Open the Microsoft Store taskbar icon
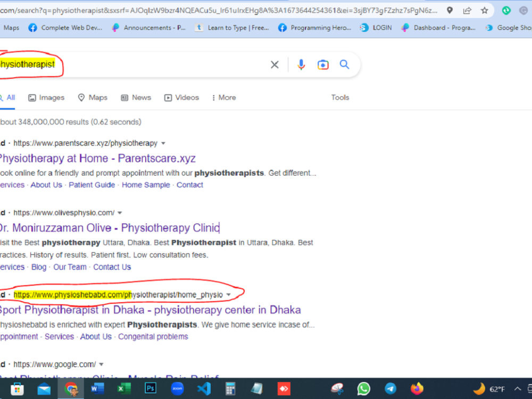532x399 pixels. point(17,389)
